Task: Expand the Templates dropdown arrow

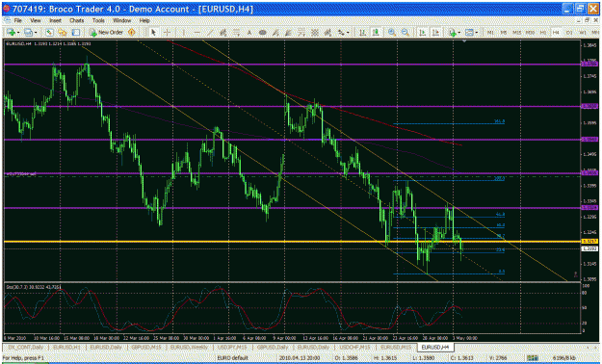Action: coord(477,33)
